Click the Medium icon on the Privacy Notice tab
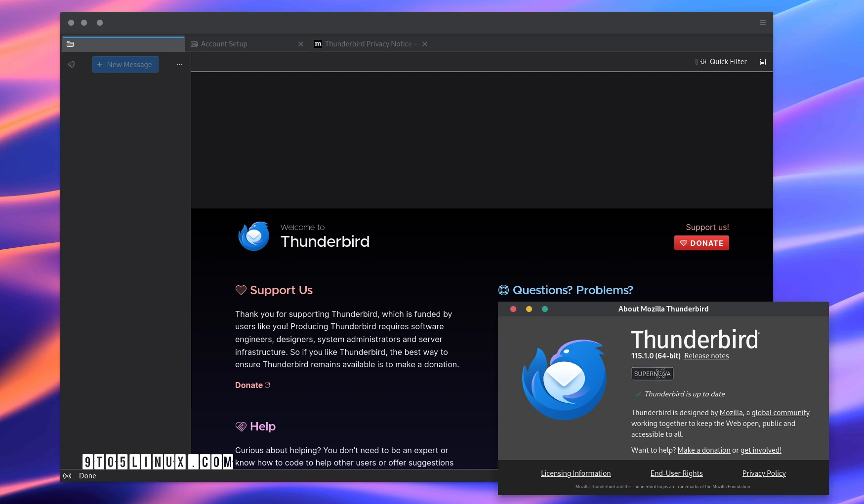864x504 pixels. pos(318,44)
